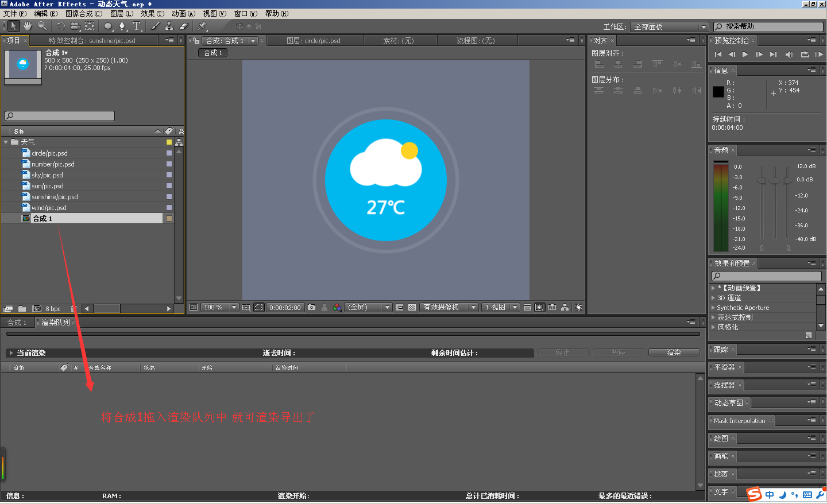Take a snapshot with camera icon
This screenshot has height=504, width=827.
coord(311,308)
